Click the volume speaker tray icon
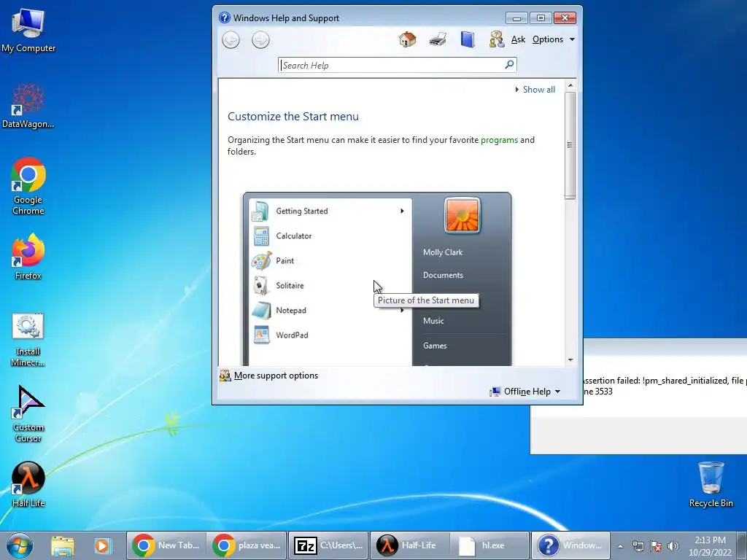747x560 pixels. click(673, 546)
